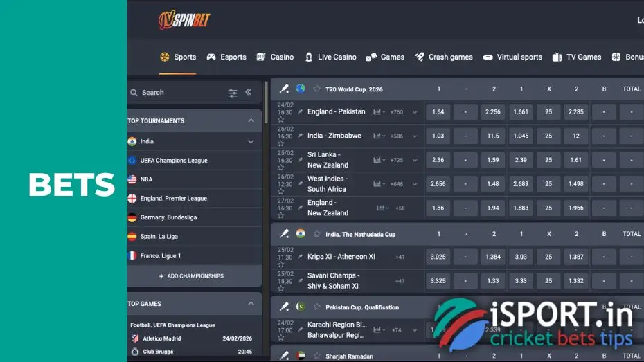Select odds 1.33 for Shiv & Soham XI

(x=493, y=281)
